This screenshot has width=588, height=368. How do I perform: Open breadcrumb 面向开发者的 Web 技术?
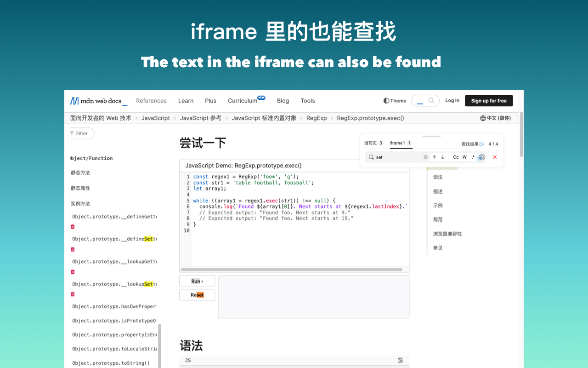click(101, 118)
